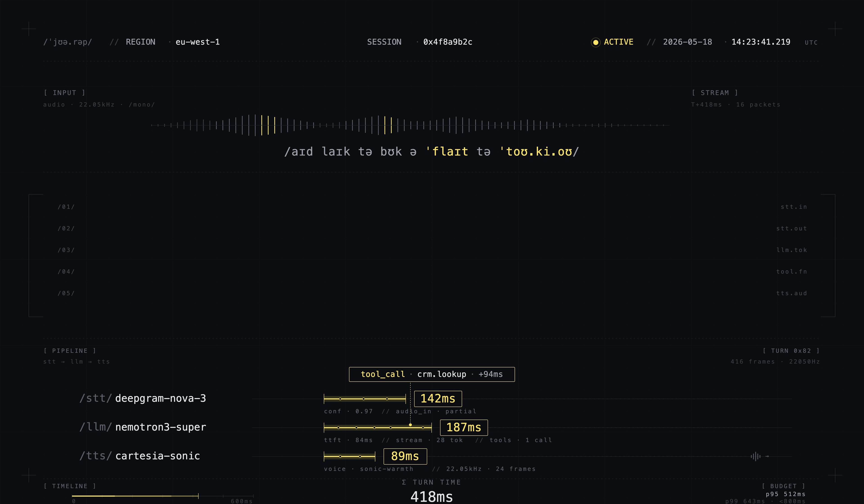Select row /02/ in the event list

66,228
